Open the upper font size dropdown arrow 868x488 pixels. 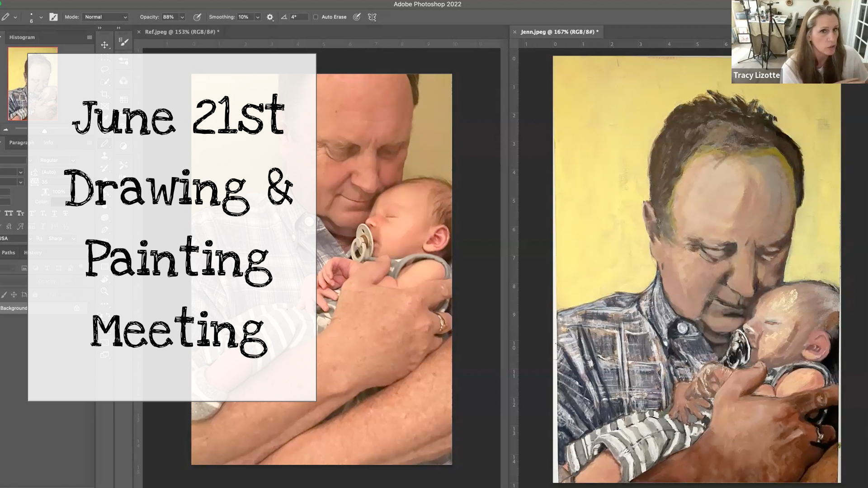(20, 172)
